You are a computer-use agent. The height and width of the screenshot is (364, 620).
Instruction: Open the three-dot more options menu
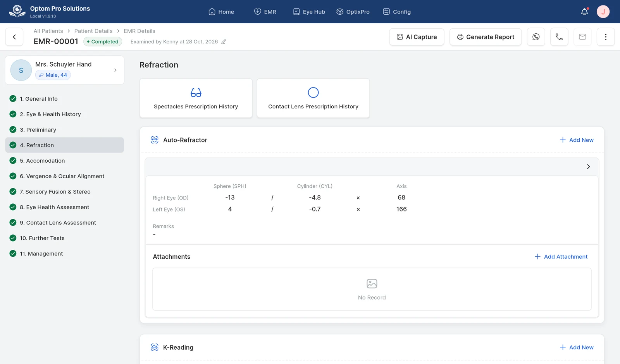[x=606, y=37]
